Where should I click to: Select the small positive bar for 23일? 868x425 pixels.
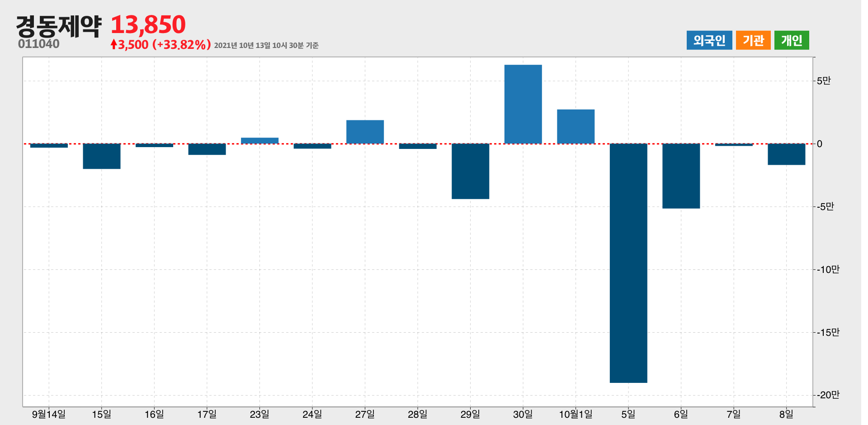pyautogui.click(x=259, y=141)
